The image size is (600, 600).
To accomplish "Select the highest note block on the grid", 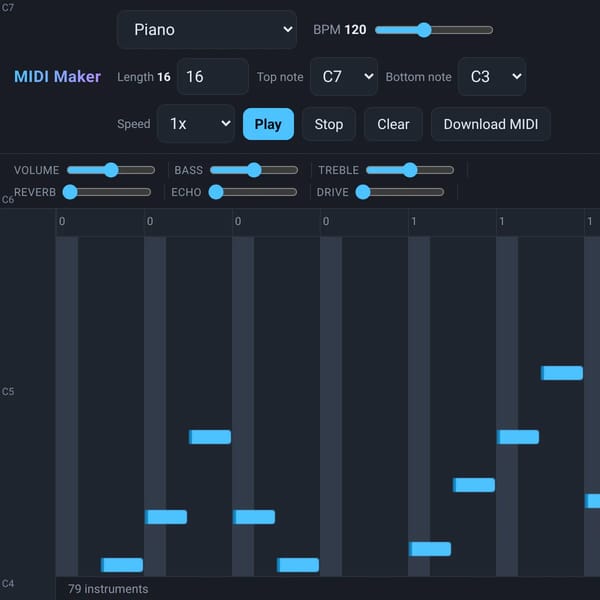I will [562, 373].
